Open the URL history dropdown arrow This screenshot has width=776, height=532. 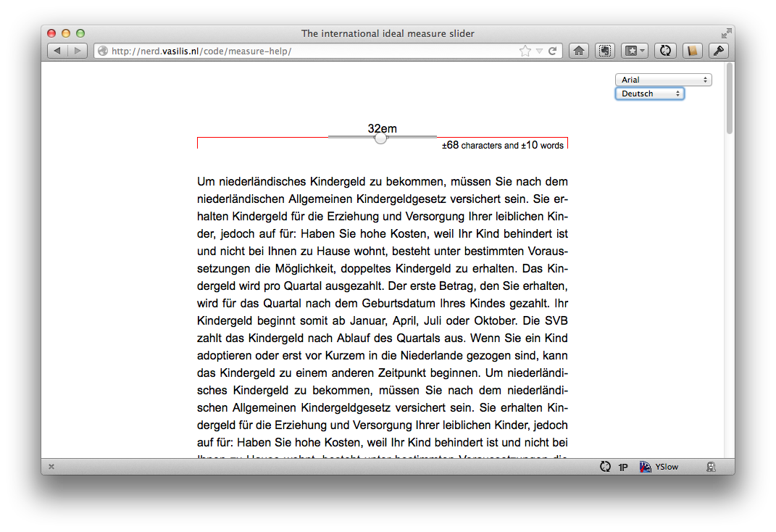[x=540, y=51]
